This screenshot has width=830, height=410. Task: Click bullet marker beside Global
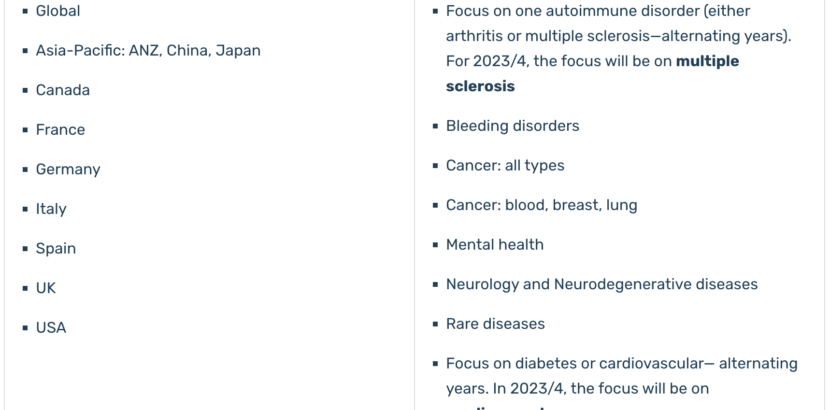25,11
